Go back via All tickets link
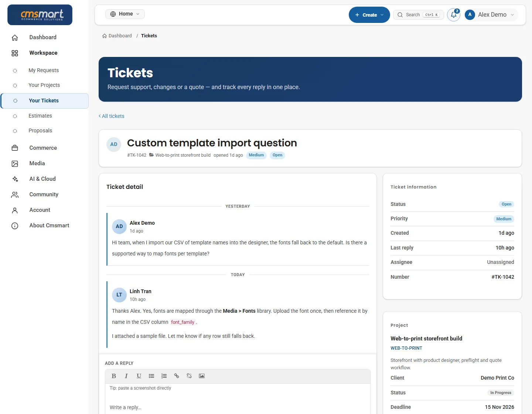The height and width of the screenshot is (414, 532). [112, 116]
